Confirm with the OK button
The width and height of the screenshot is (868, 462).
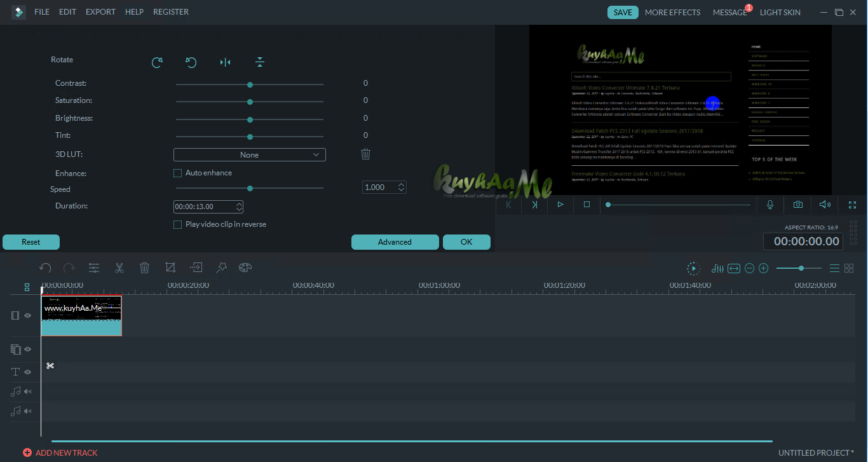(466, 242)
